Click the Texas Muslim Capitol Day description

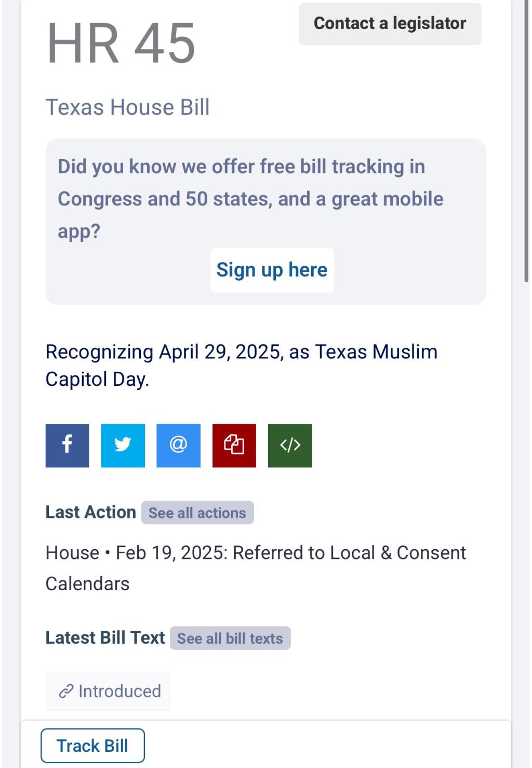tap(241, 365)
